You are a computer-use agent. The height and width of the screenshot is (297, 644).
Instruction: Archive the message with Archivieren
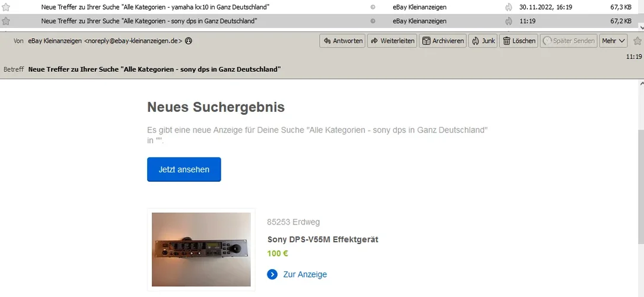point(443,41)
